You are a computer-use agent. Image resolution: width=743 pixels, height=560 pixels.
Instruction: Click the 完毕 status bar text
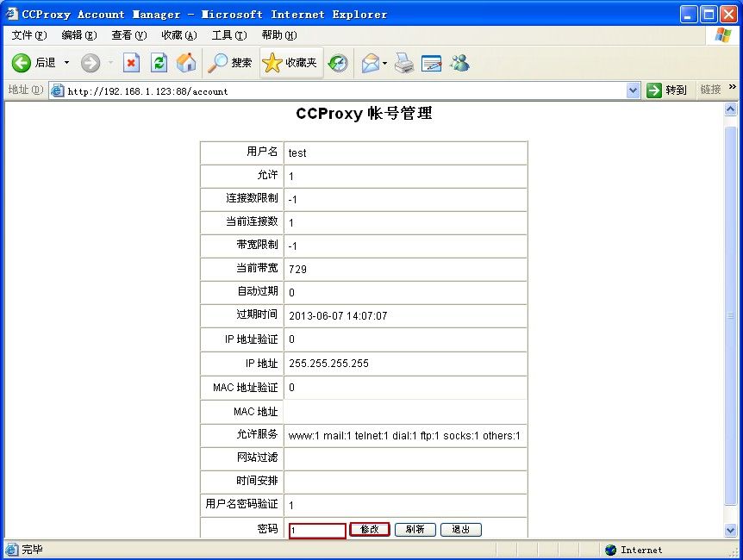click(32, 550)
